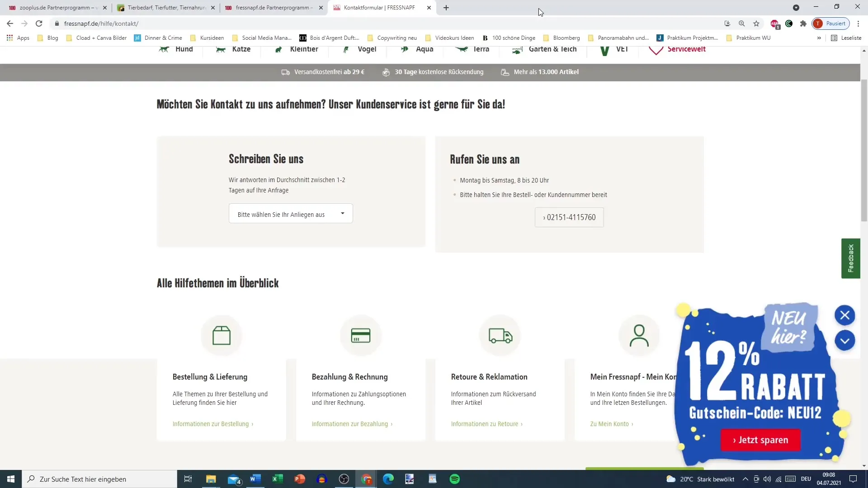Open Task View on the taskbar
Viewport: 868px width, 488px height.
click(188, 479)
